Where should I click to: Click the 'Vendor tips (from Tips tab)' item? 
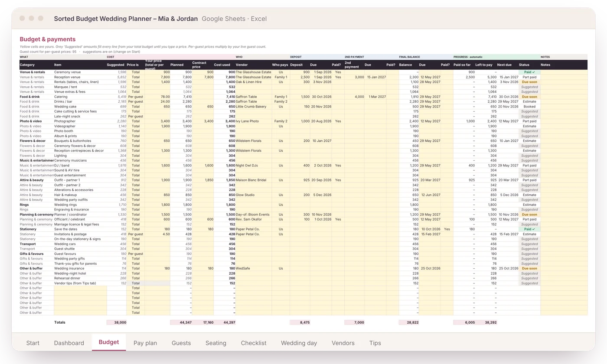pyautogui.click(x=80, y=283)
